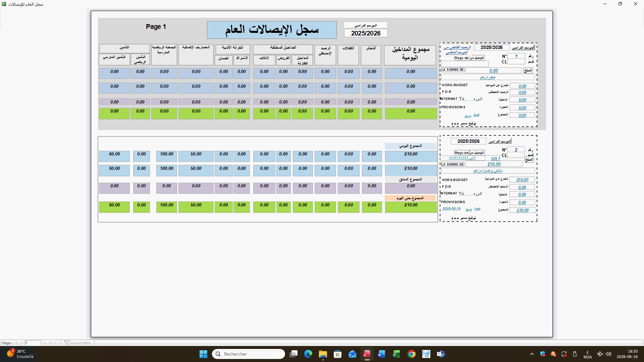
Task: Click the 2025/2026 year under report title
Action: pos(366,33)
